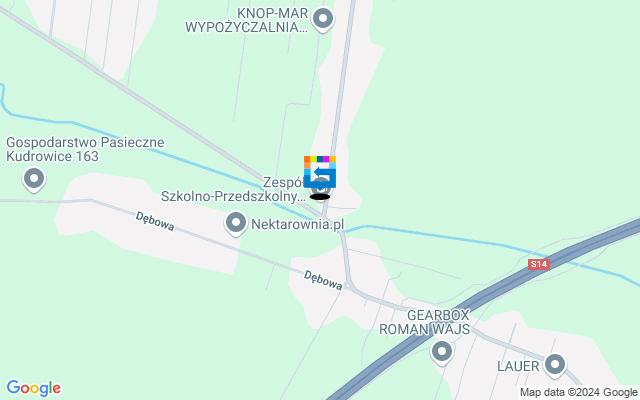The width and height of the screenshot is (640, 400).
Task: Click the Nektarownia.pl text label
Action: click(x=298, y=224)
